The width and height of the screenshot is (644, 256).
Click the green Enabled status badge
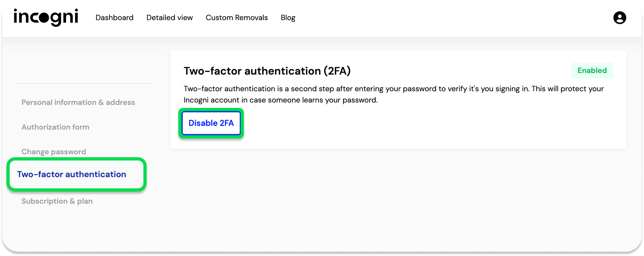tap(592, 71)
